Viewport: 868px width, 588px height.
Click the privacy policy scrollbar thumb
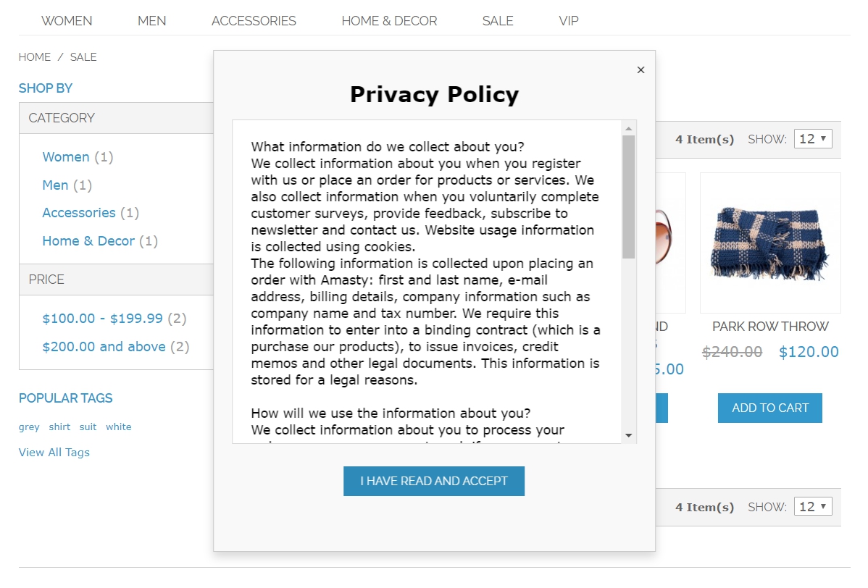pyautogui.click(x=628, y=196)
